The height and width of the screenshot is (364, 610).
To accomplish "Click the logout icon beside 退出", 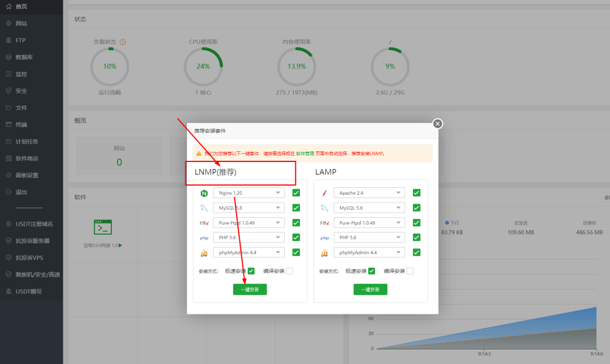I will [x=8, y=192].
